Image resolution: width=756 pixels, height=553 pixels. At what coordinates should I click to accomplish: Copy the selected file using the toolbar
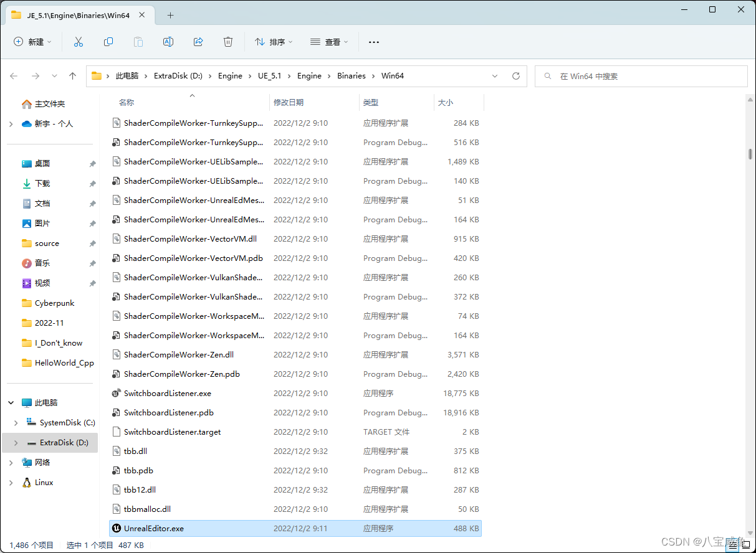(x=108, y=41)
